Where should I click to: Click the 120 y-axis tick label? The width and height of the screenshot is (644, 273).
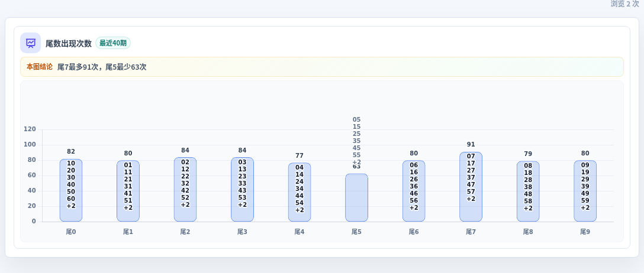(x=30, y=129)
